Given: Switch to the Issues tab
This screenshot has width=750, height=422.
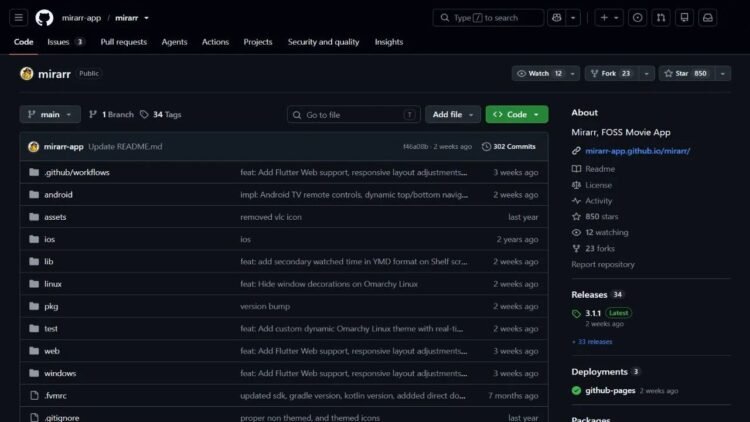Looking at the screenshot, I should (66, 42).
